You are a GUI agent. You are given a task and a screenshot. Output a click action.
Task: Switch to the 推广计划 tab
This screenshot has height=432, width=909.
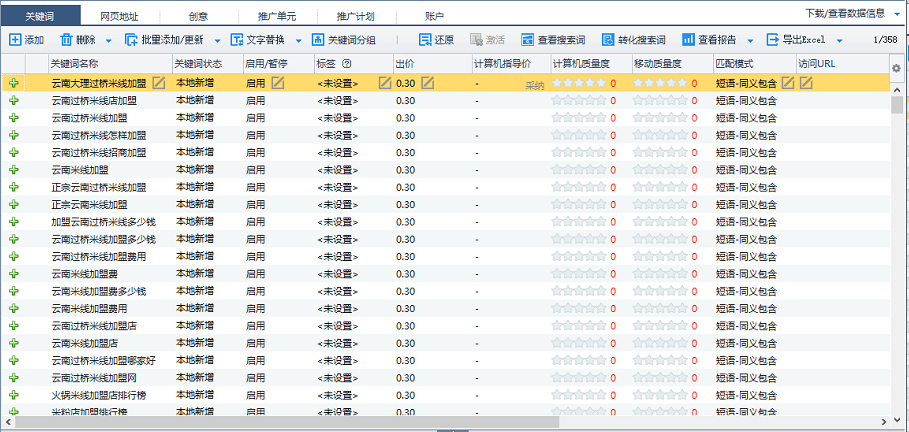click(356, 16)
